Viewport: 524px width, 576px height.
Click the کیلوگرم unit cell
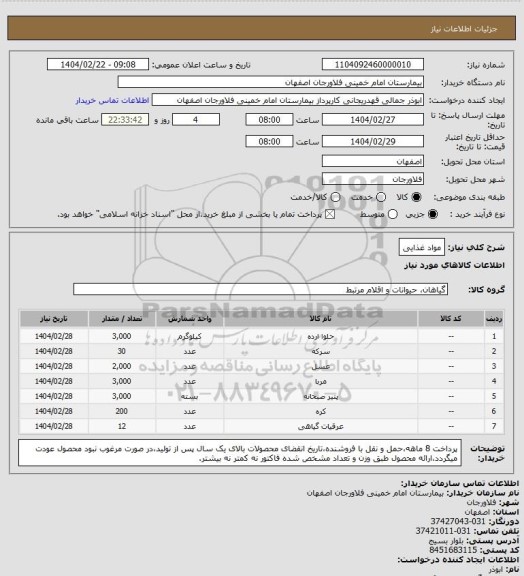click(x=190, y=336)
